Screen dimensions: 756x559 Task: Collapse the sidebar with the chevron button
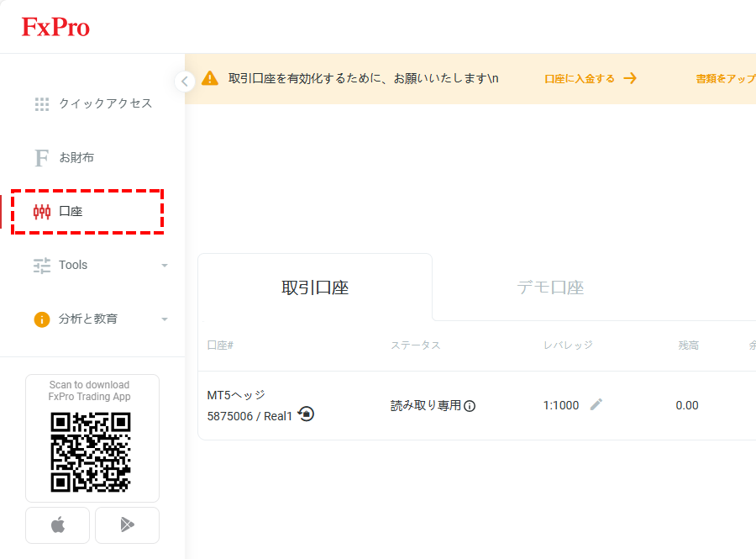click(x=185, y=82)
